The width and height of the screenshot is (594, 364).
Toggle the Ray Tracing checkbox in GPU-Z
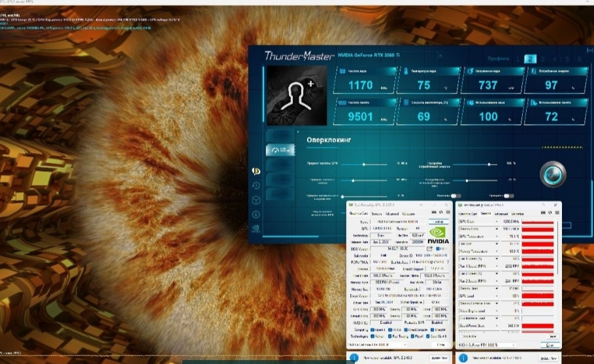pyautogui.click(x=390, y=337)
